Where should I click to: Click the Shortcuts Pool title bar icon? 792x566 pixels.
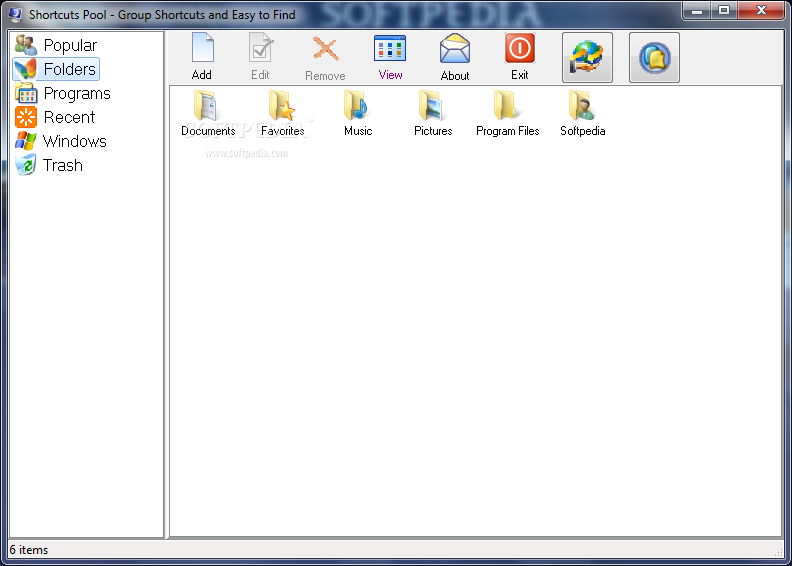(x=15, y=15)
